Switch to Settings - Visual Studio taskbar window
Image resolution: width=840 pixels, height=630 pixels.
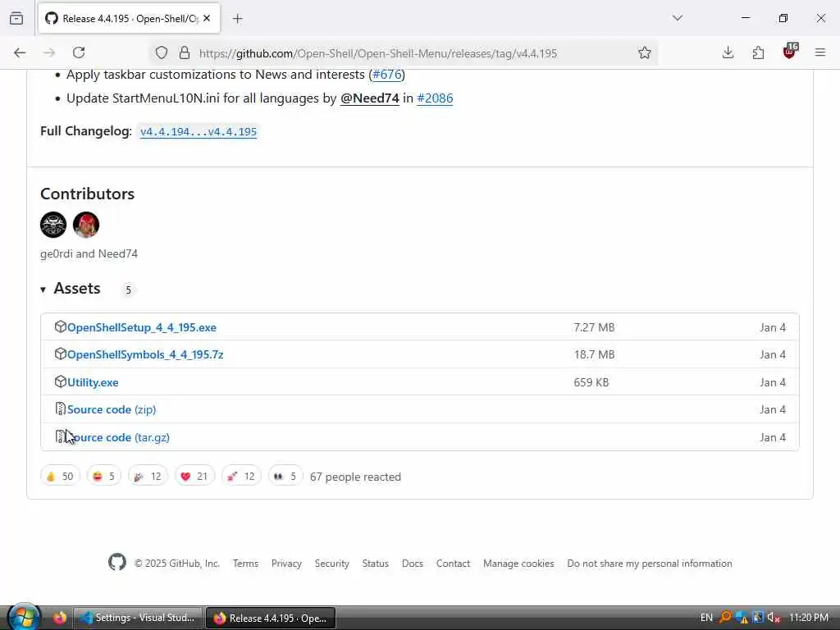pyautogui.click(x=138, y=618)
